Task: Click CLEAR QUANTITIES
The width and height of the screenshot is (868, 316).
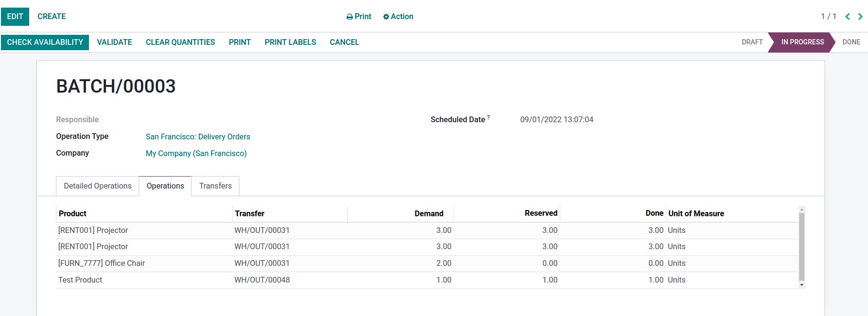Action: pos(180,42)
